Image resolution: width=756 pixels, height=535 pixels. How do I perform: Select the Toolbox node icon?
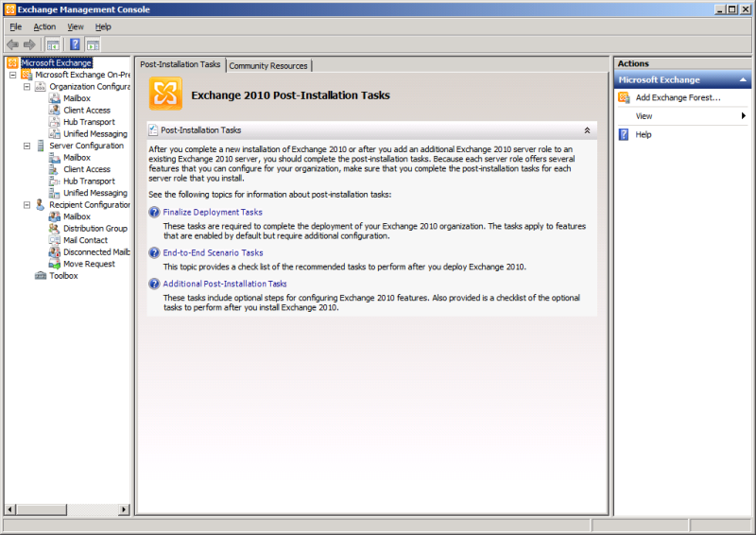41,276
